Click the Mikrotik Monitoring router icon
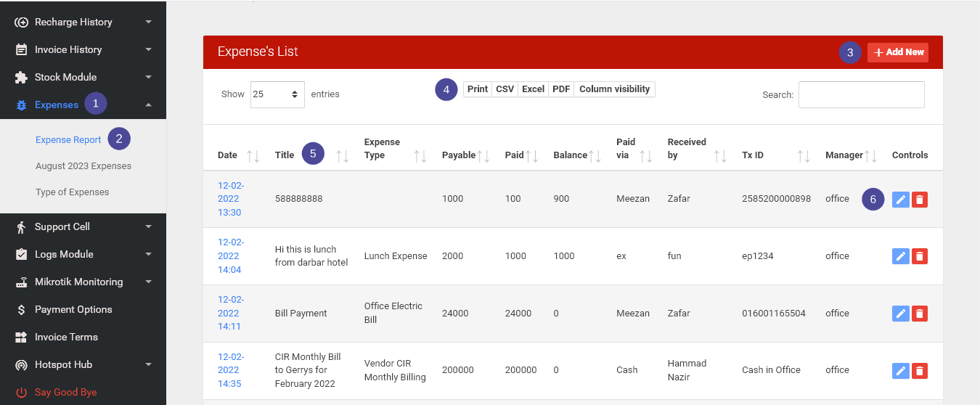 21,282
